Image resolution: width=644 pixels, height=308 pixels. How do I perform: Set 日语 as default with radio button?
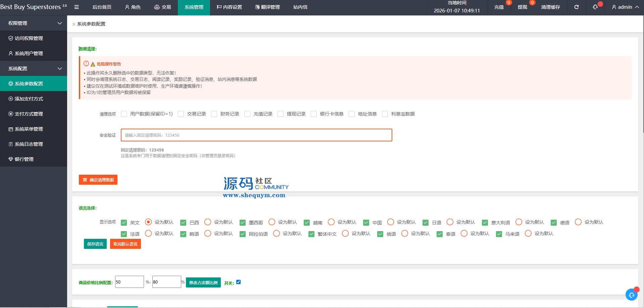pyautogui.click(x=450, y=222)
